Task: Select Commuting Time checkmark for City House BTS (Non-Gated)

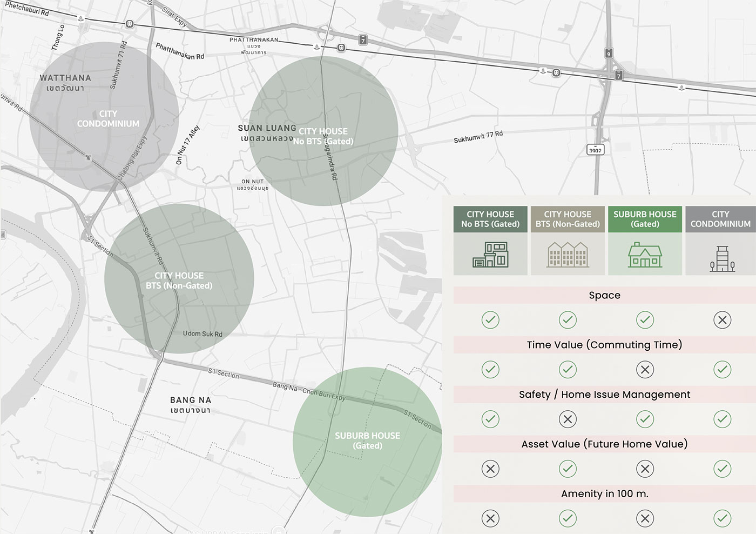Action: coord(568,370)
